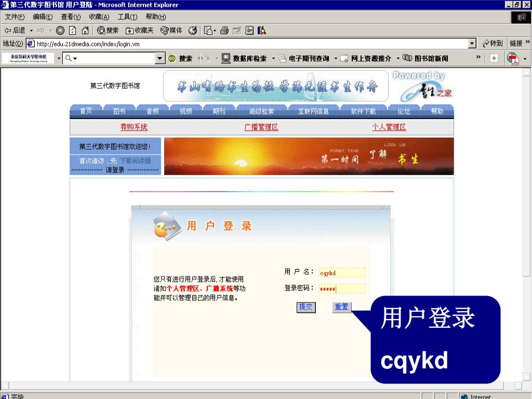The image size is (532, 399).
Task: Click the 重置 reset button
Action: [x=342, y=307]
